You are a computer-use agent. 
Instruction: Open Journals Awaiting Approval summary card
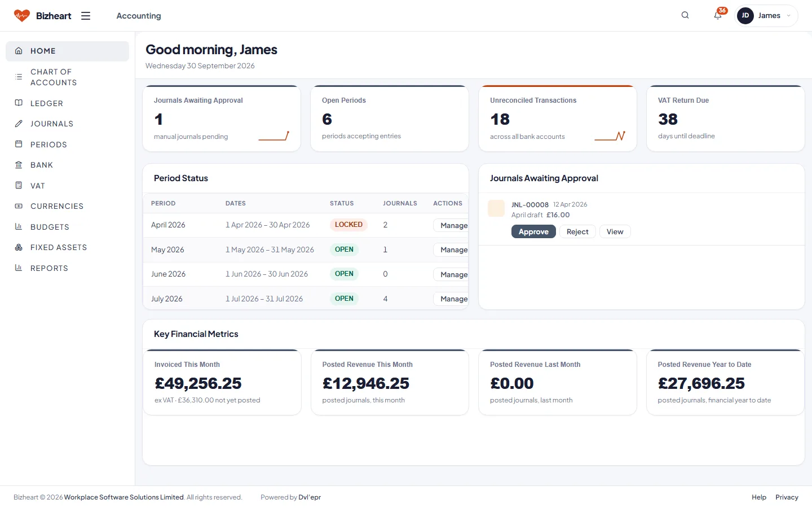(x=222, y=119)
